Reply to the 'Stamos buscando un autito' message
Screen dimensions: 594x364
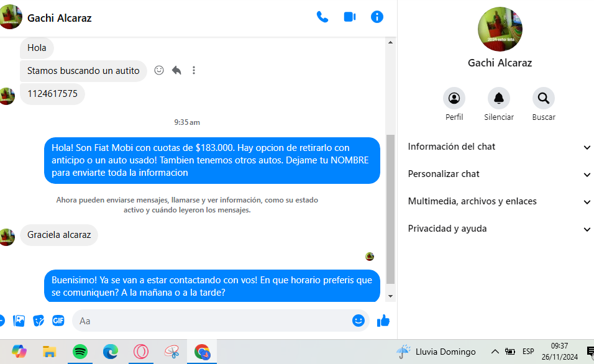click(176, 71)
